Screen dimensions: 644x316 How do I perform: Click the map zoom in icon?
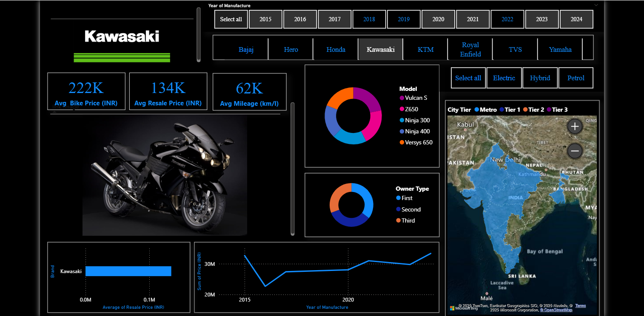574,126
